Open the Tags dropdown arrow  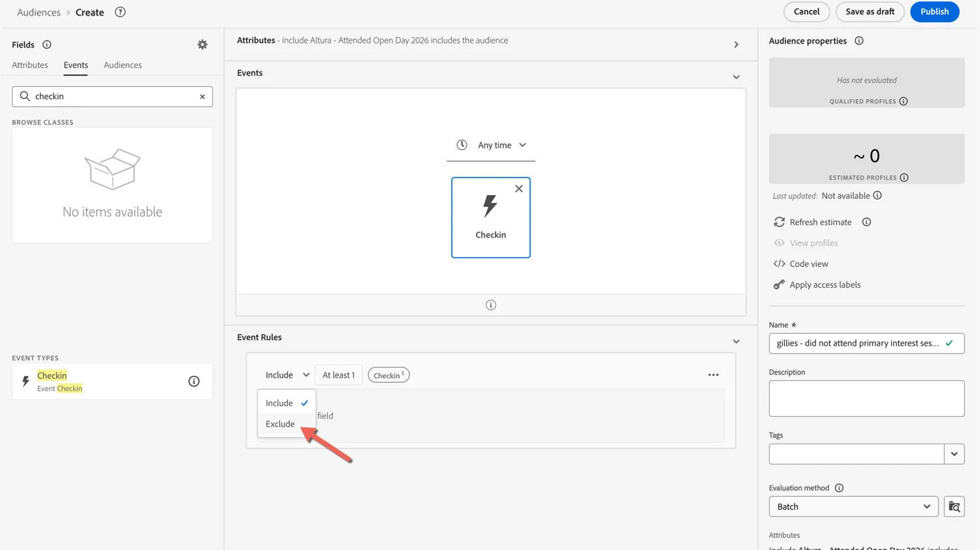[x=955, y=454]
